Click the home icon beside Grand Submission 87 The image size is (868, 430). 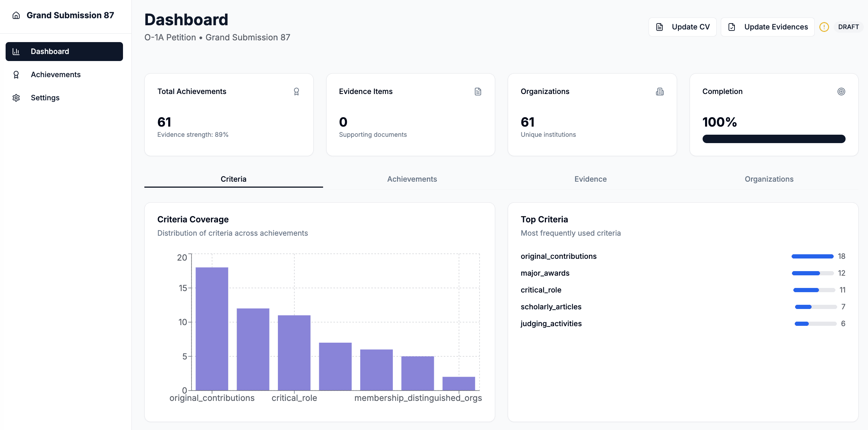pyautogui.click(x=16, y=15)
